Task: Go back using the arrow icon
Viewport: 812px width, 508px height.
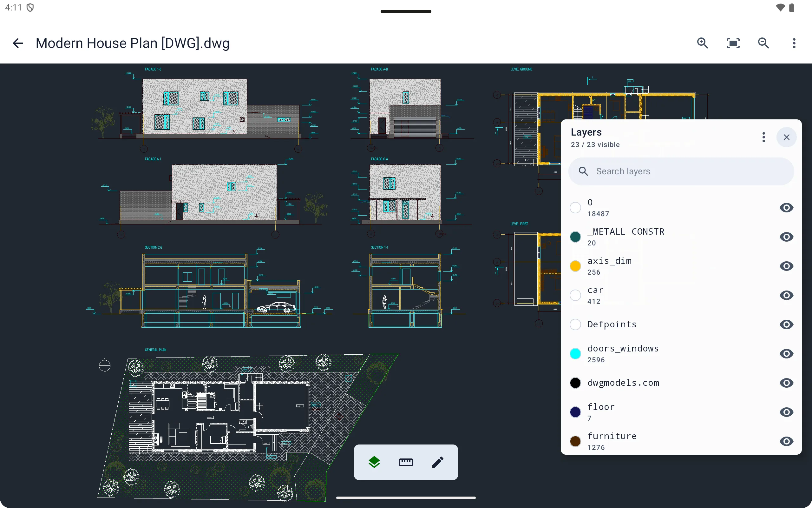Action: [x=18, y=43]
